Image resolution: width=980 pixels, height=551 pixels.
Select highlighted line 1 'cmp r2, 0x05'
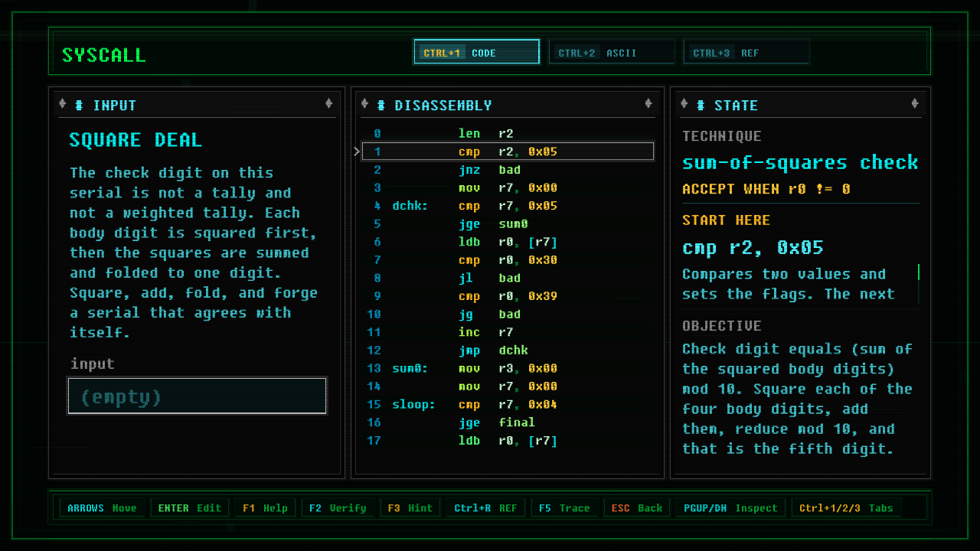click(508, 152)
